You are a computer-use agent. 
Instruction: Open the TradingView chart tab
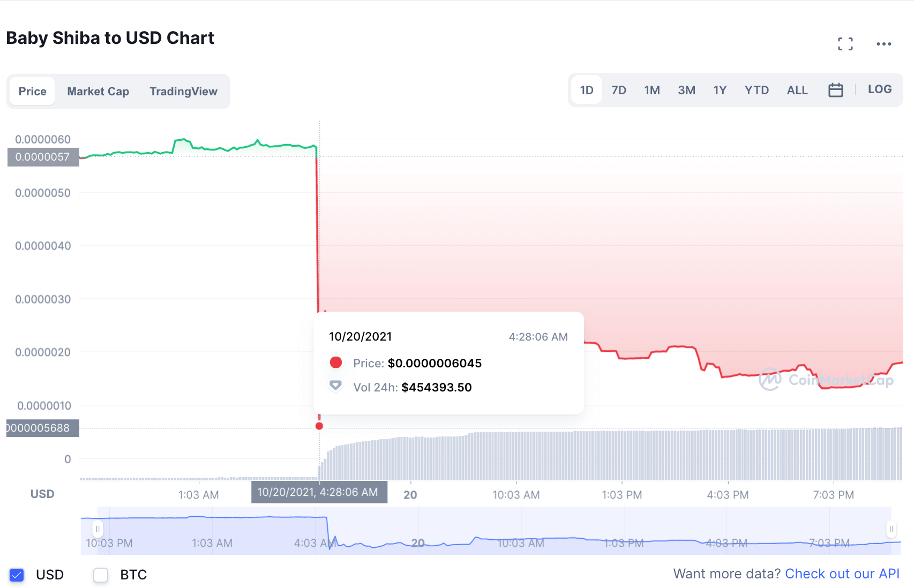pos(183,91)
